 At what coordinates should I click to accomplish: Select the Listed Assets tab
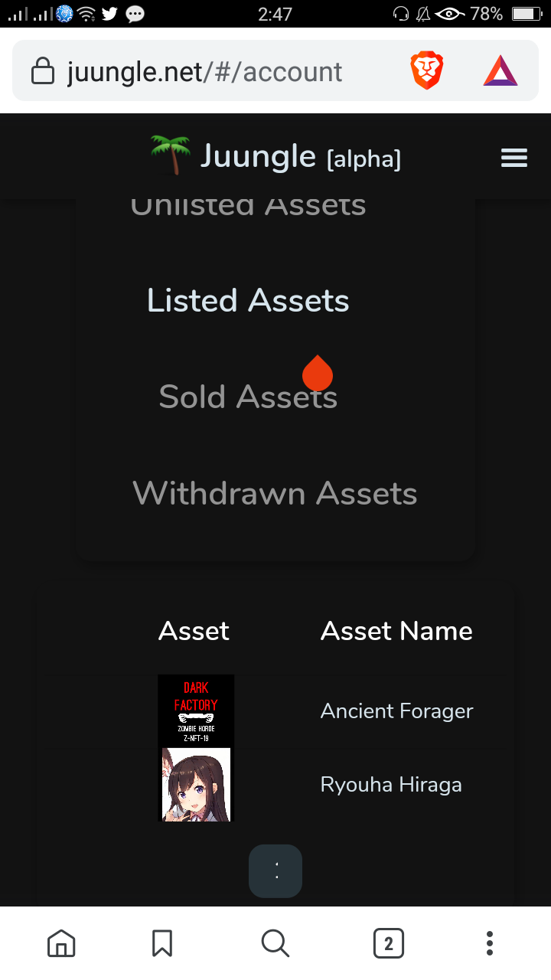click(x=248, y=300)
